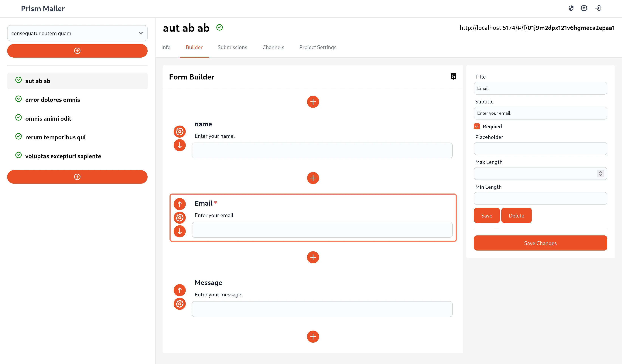Switch to the Submissions tab
This screenshot has height=364, width=622.
(x=232, y=47)
